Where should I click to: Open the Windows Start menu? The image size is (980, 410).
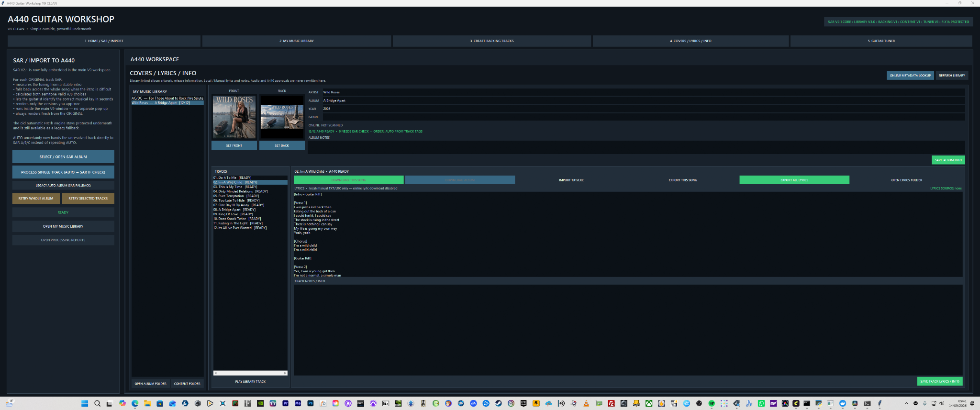tap(85, 403)
